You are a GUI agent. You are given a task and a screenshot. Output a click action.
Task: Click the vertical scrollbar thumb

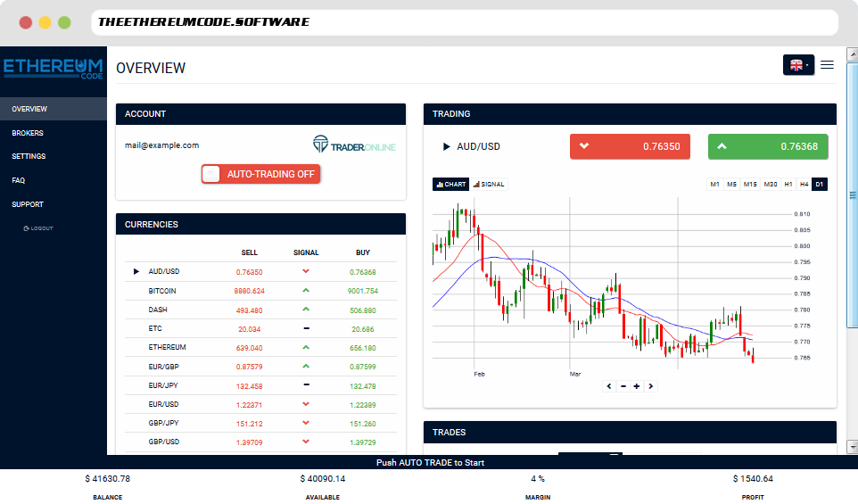click(852, 194)
